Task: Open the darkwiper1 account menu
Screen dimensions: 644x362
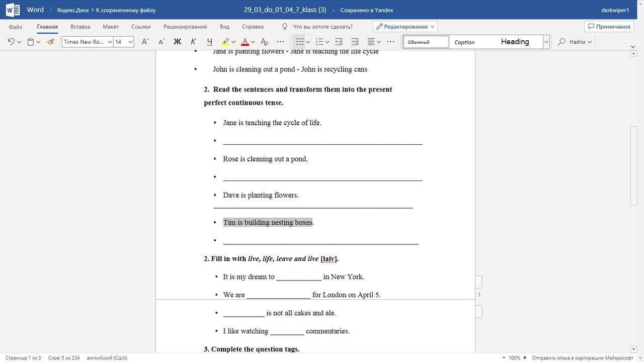Action: pos(615,10)
